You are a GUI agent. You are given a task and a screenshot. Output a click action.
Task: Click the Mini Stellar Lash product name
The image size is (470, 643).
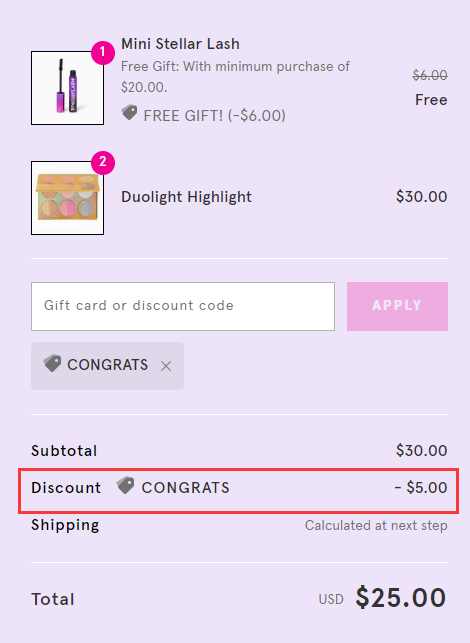pyautogui.click(x=180, y=44)
